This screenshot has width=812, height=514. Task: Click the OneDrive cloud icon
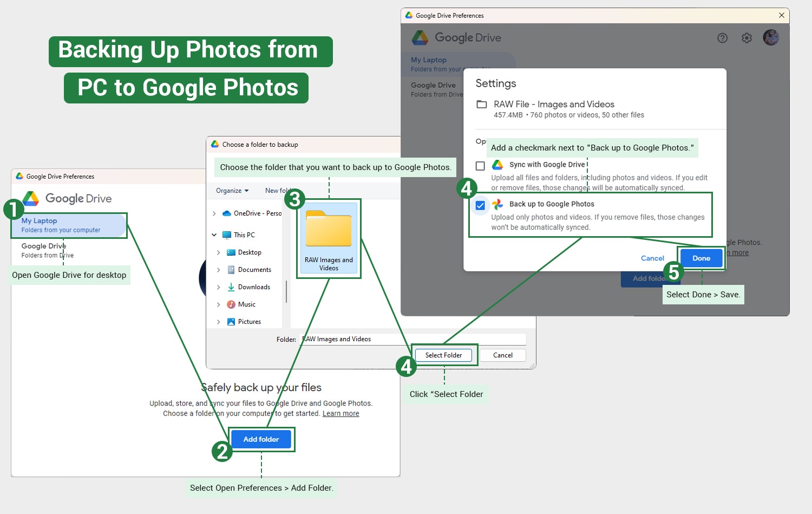tap(227, 213)
